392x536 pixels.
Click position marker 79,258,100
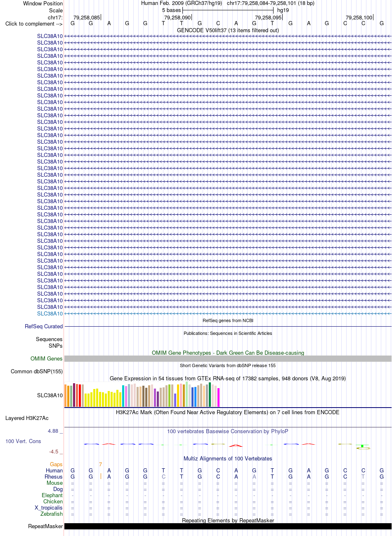tap(359, 17)
